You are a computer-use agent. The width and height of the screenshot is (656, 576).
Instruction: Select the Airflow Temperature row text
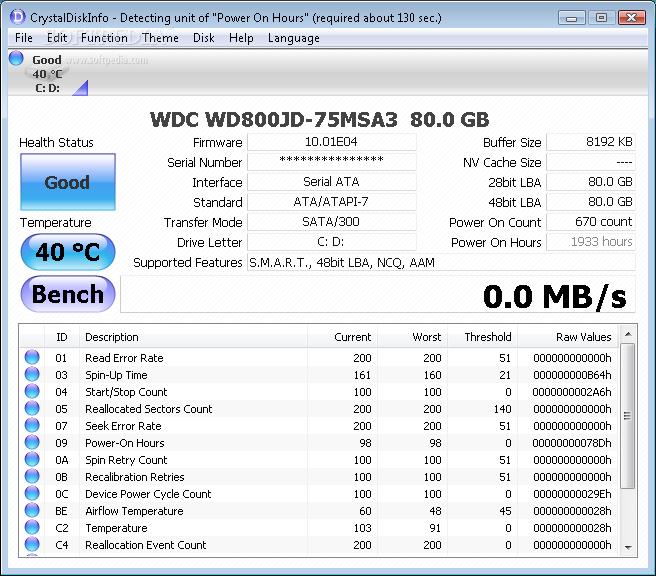coord(134,511)
